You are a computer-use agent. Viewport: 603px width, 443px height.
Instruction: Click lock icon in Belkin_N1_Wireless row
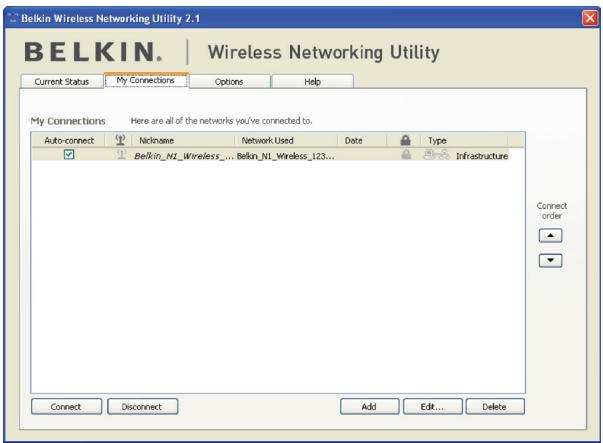tap(406, 155)
